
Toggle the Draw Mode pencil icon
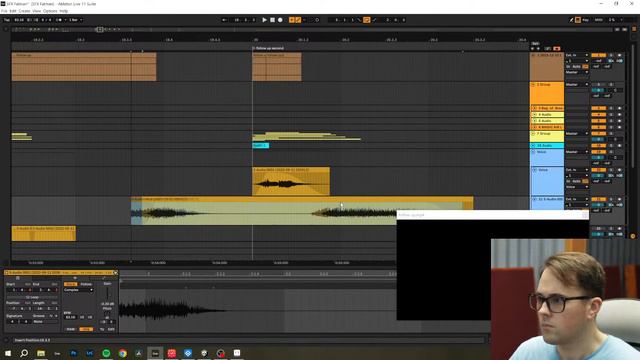click(571, 20)
